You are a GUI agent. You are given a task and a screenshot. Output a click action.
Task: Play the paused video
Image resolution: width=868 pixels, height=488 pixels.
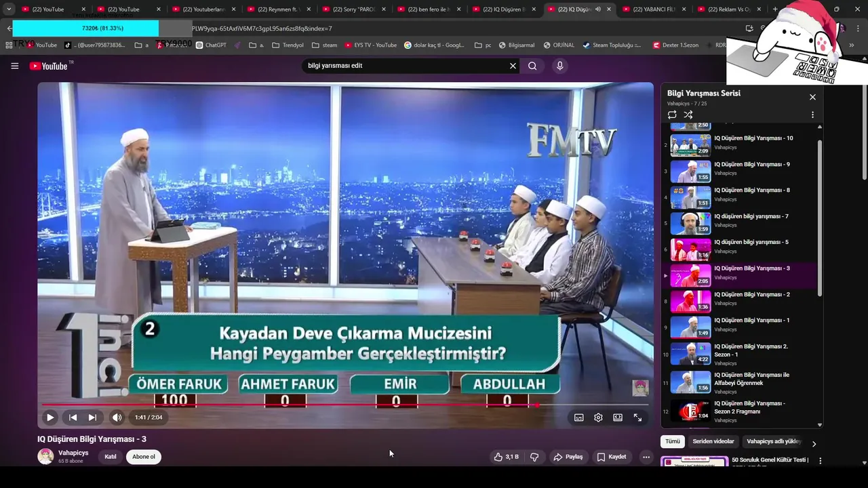[50, 418]
